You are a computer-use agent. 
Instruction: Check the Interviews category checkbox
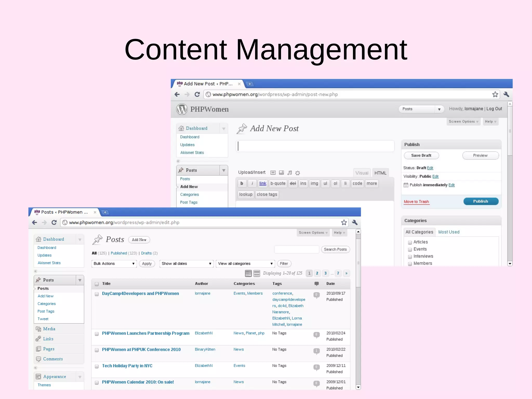click(410, 257)
